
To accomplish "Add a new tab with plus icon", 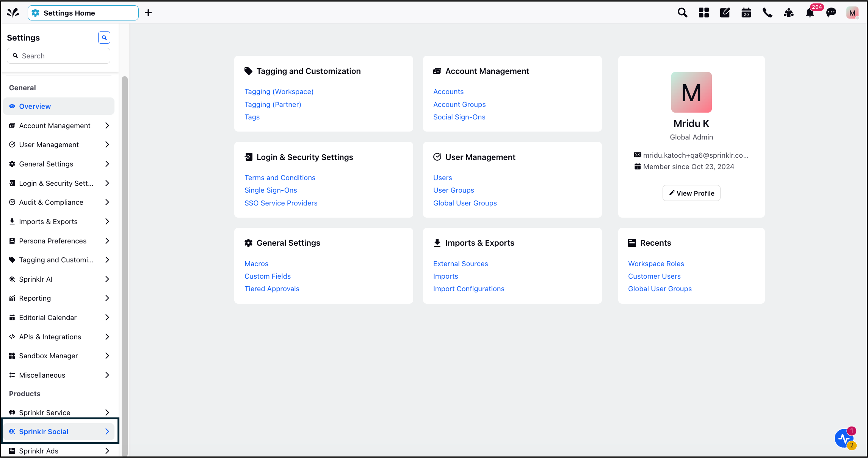I will [149, 13].
